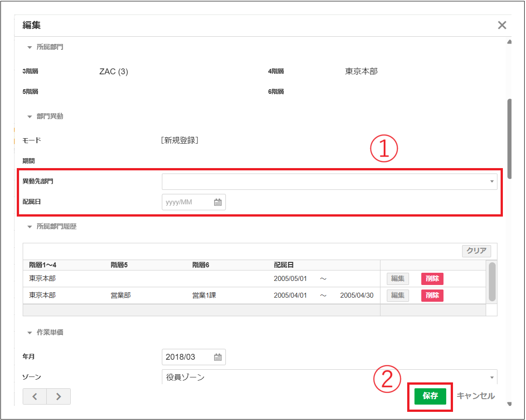Click the history table's scrollbar thumb
Image resolution: width=526 pixels, height=420 pixels.
pyautogui.click(x=492, y=282)
